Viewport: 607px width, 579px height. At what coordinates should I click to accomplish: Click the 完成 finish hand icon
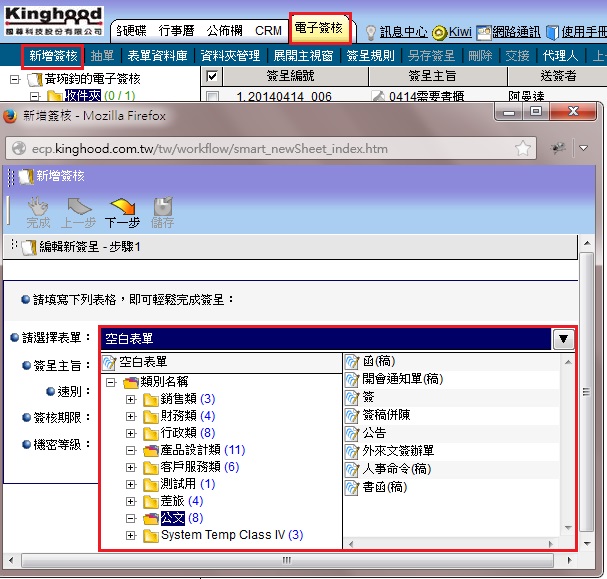point(38,207)
